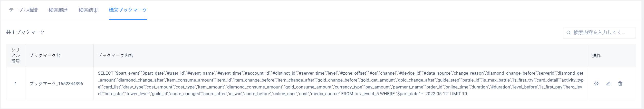
Task: Go to the 検索結果 tab
Action: [88, 10]
